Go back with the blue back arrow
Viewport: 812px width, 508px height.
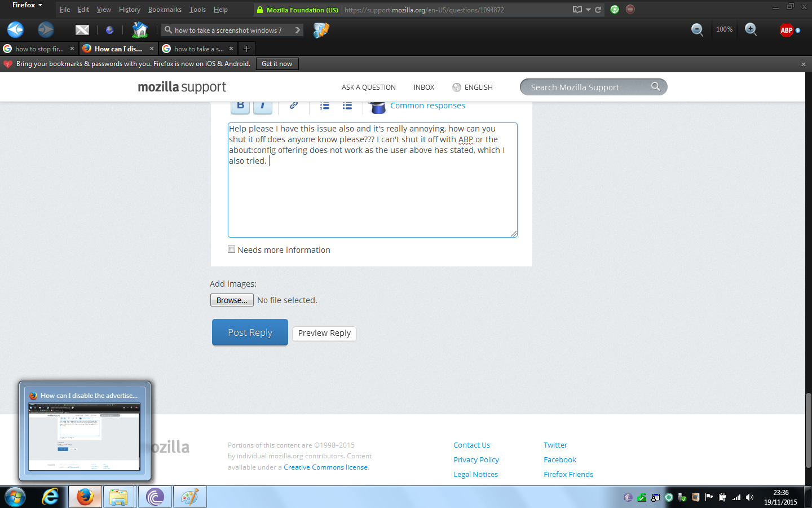(15, 29)
